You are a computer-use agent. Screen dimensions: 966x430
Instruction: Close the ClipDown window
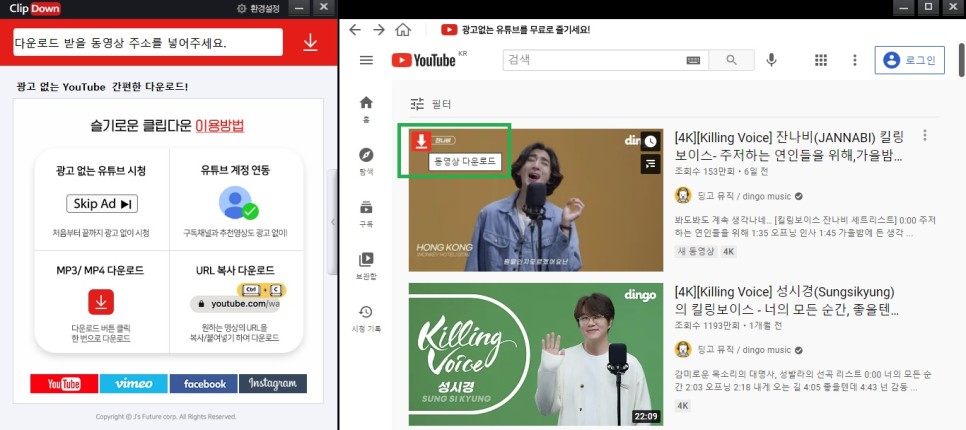[x=323, y=7]
